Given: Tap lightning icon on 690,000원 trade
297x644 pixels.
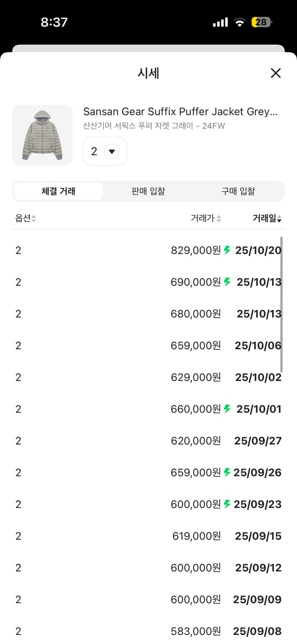Looking at the screenshot, I should tap(227, 282).
